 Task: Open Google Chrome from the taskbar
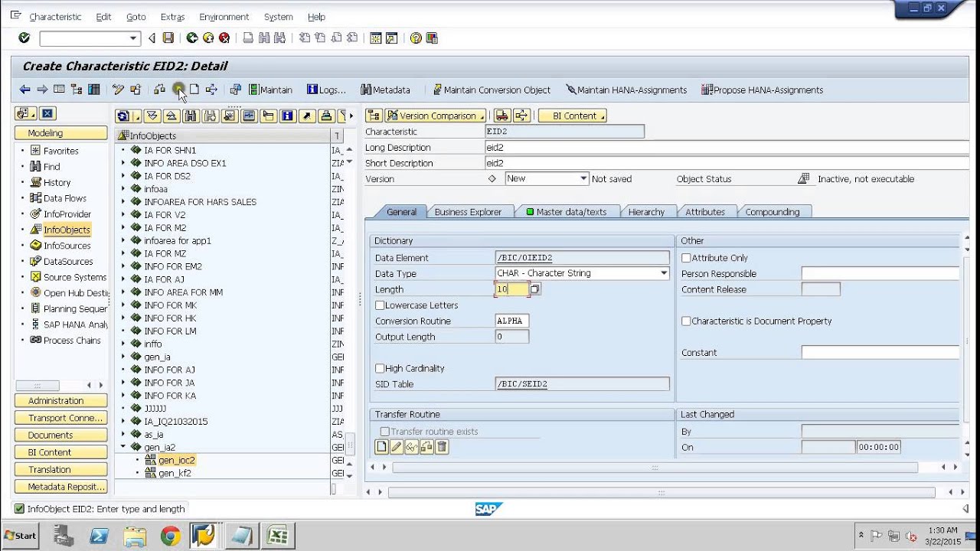point(171,536)
